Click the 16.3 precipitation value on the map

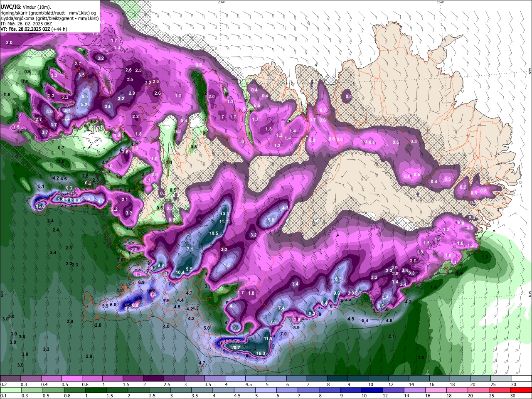pyautogui.click(x=261, y=354)
